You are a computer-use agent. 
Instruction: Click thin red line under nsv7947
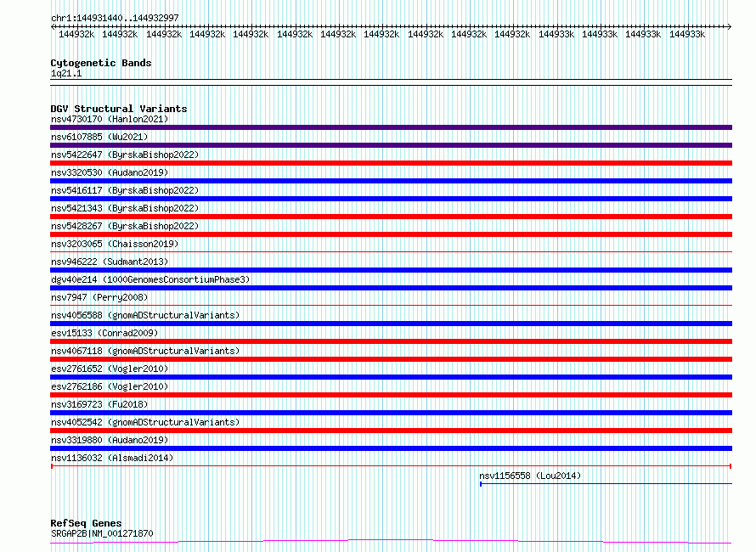[x=391, y=305]
